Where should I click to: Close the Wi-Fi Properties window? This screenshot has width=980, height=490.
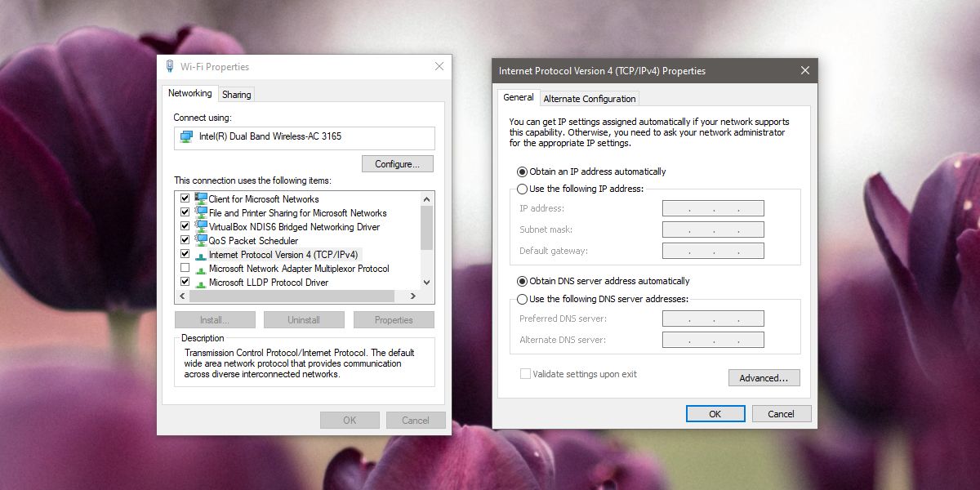pyautogui.click(x=439, y=66)
